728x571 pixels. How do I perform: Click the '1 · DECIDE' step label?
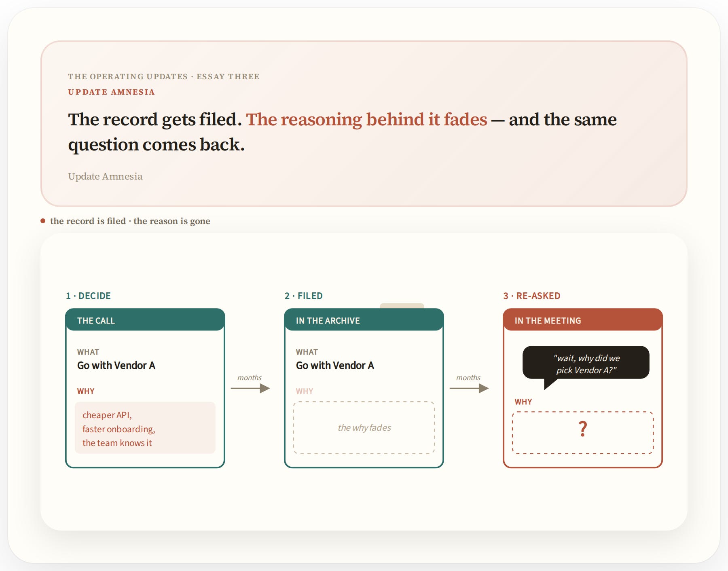click(88, 296)
